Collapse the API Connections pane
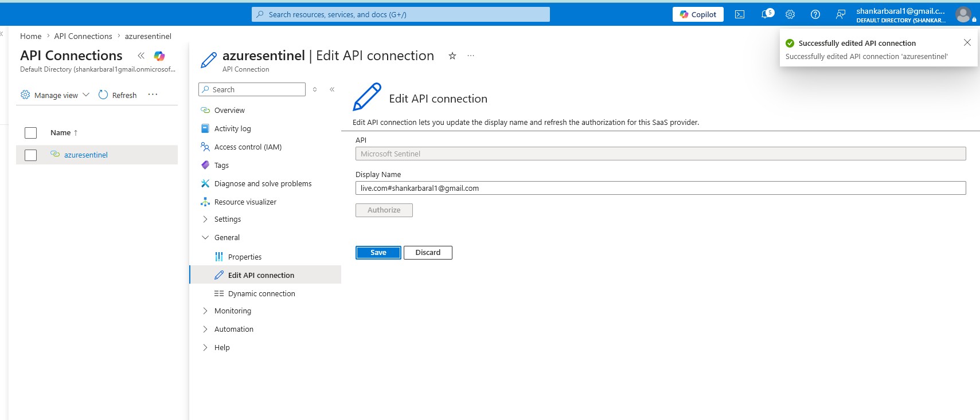Image resolution: width=980 pixels, height=420 pixels. click(x=141, y=56)
